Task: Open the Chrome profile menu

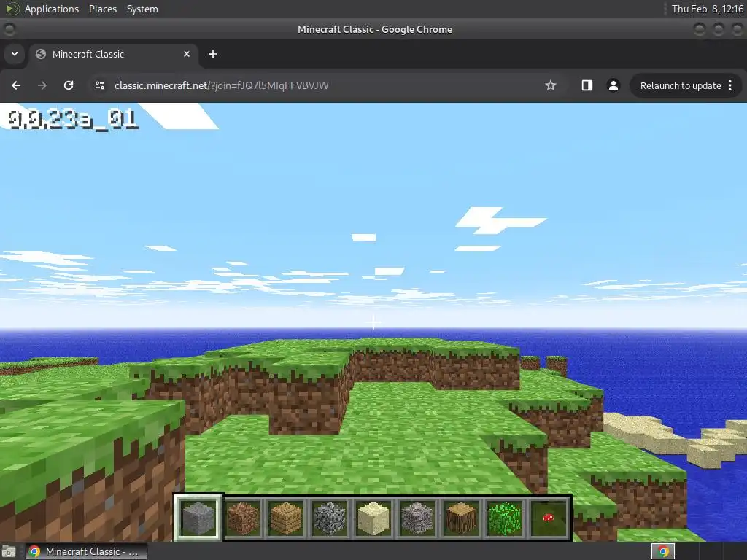Action: [613, 85]
